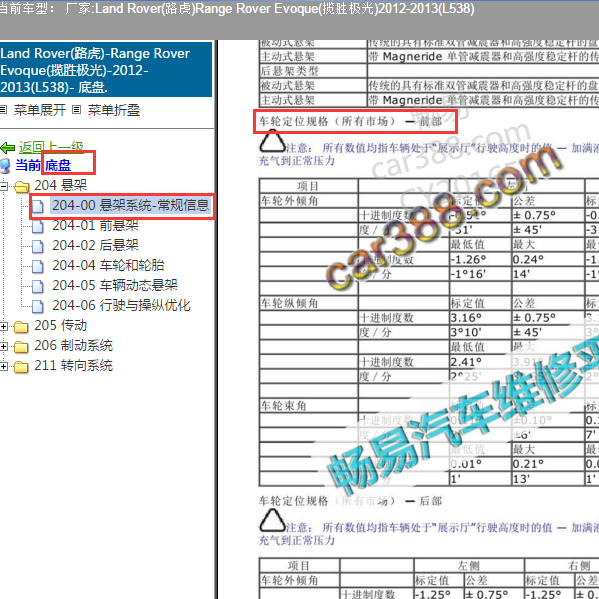599x599 pixels.
Task: Click the -1°16' camber minimum cell
Action: (480, 274)
